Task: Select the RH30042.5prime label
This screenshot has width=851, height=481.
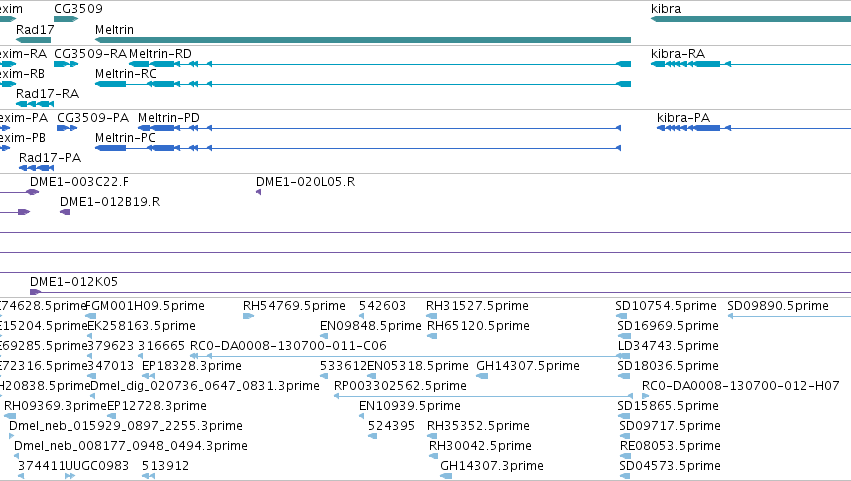Action: click(x=480, y=446)
